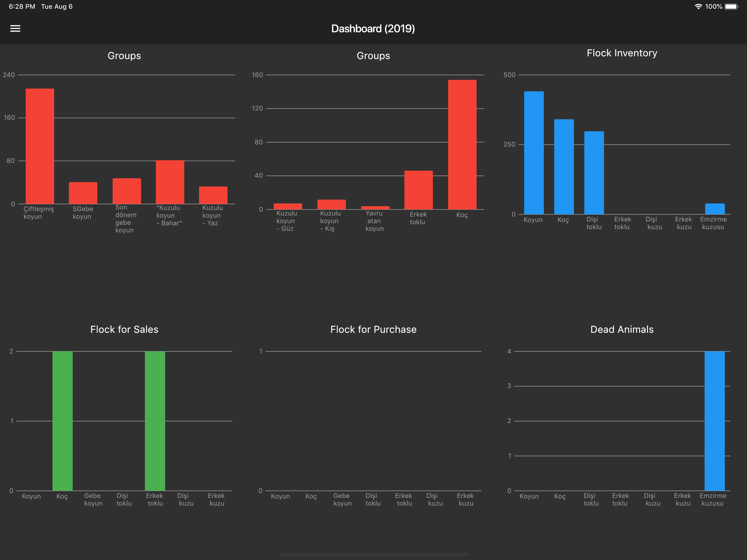Select the Çiftleşmiş koyun red bar
This screenshot has width=747, height=560.
click(x=40, y=146)
